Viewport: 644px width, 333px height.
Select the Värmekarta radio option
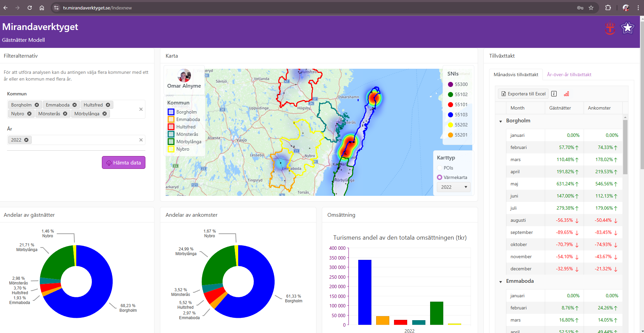[x=440, y=177]
